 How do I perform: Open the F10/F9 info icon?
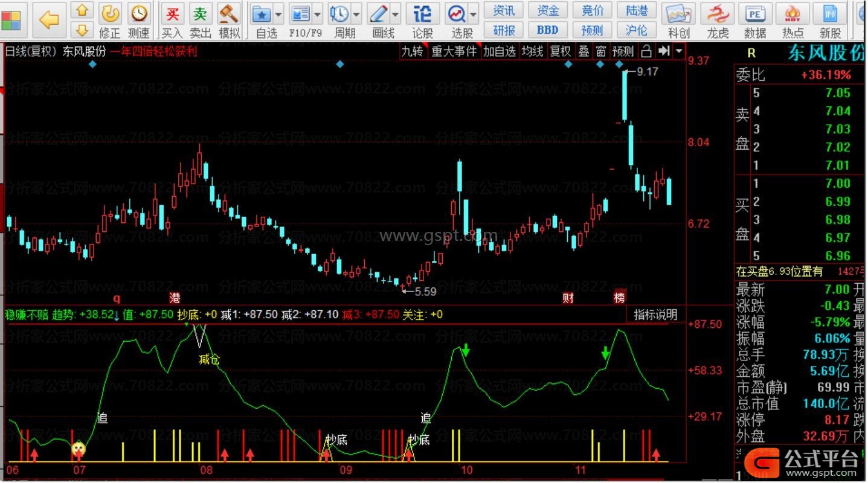point(300,13)
